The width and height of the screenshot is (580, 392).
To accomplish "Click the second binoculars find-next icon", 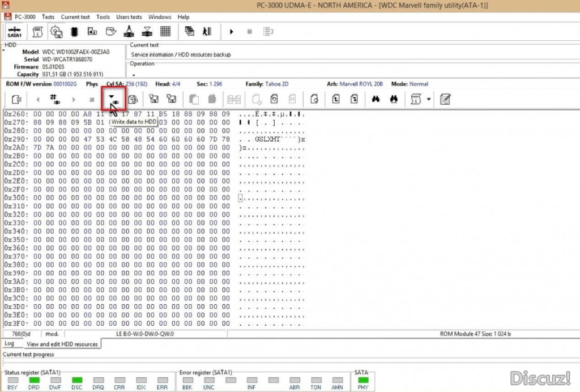I will tap(394, 99).
